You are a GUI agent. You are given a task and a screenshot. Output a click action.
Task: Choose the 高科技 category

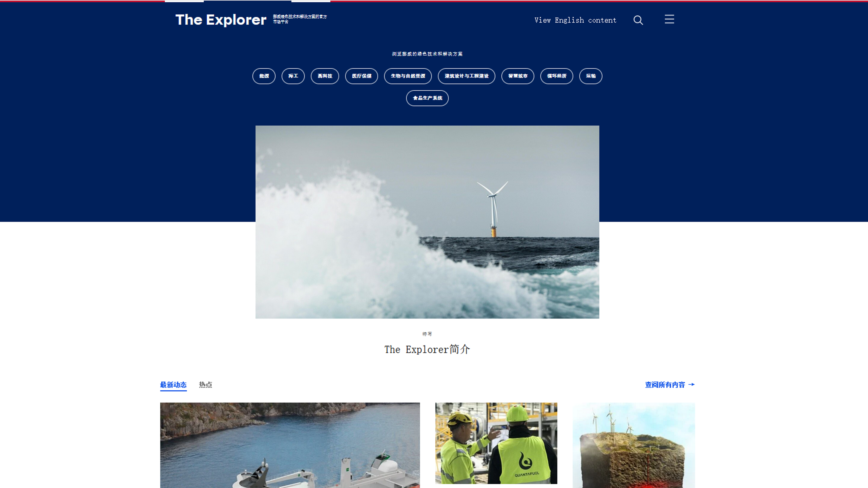click(x=325, y=76)
